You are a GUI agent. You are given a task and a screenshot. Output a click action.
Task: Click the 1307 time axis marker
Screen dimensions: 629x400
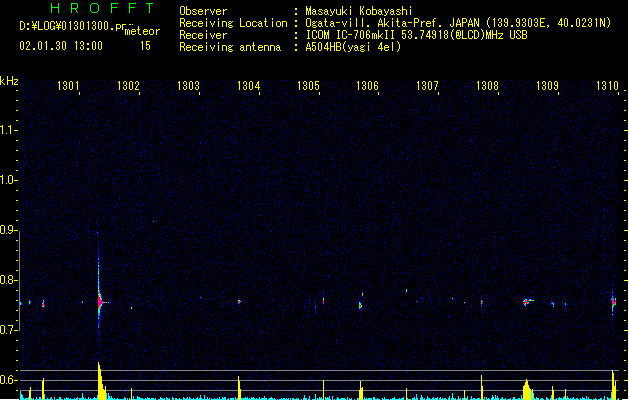click(427, 85)
